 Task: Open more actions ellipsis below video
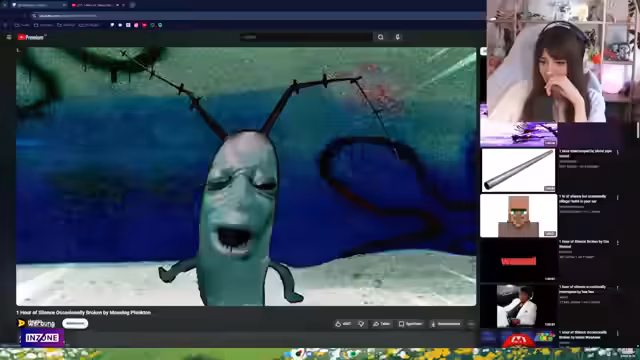point(471,324)
